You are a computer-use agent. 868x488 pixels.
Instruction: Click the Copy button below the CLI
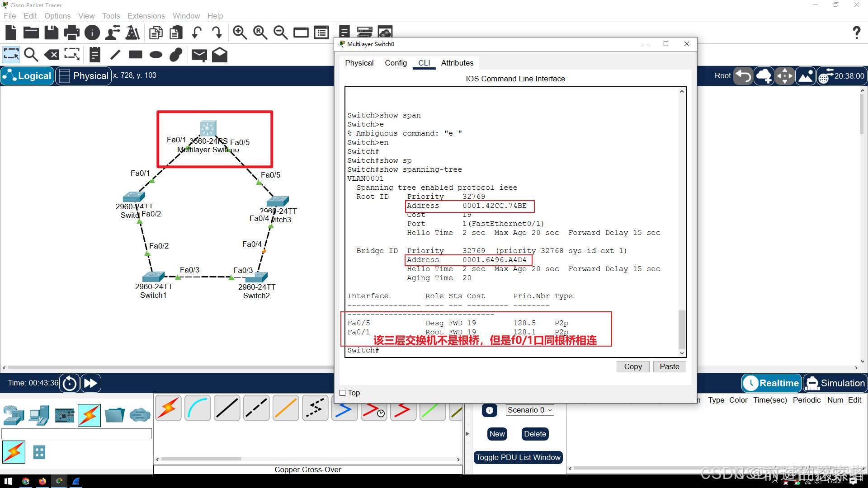[633, 366]
